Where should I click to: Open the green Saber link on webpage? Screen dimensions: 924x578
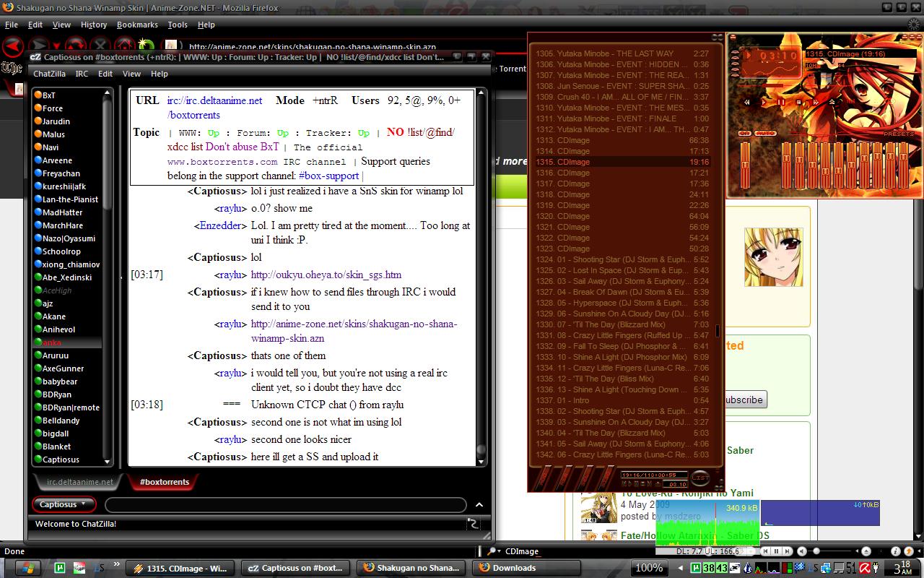(x=740, y=450)
